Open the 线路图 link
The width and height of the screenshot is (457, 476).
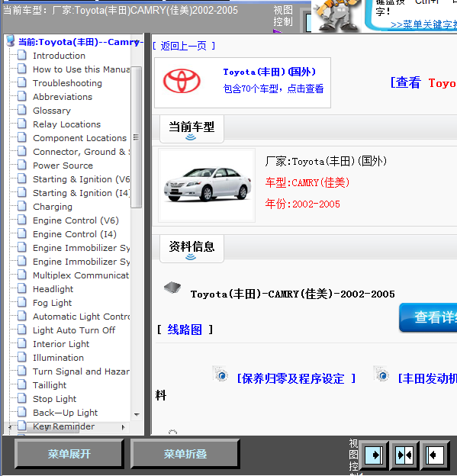[x=185, y=330]
